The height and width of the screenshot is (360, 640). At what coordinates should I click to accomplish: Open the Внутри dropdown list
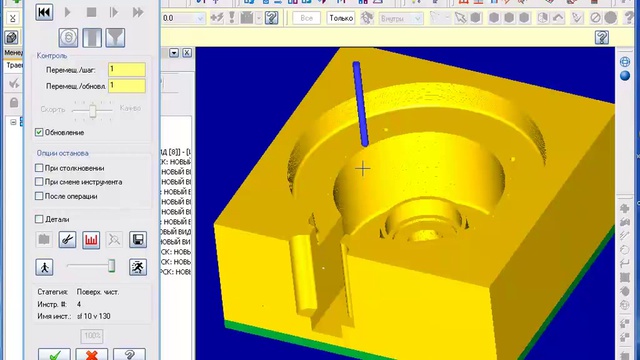[400, 18]
